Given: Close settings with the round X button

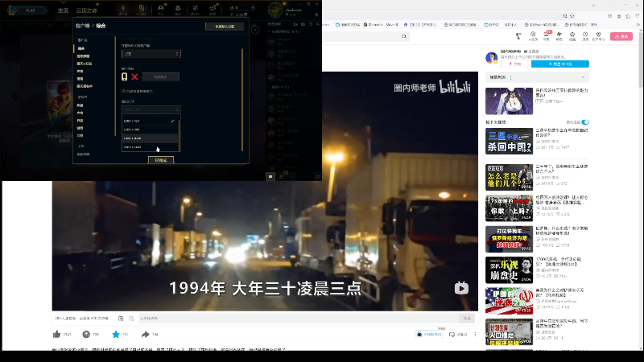Looking at the screenshot, I should coord(255,30).
